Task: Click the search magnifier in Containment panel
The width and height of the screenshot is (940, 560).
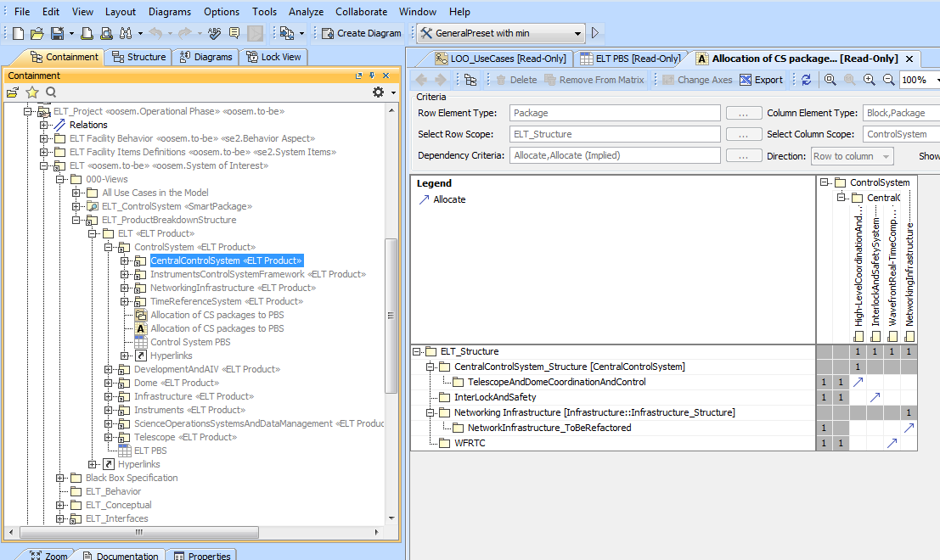Action: [x=51, y=92]
